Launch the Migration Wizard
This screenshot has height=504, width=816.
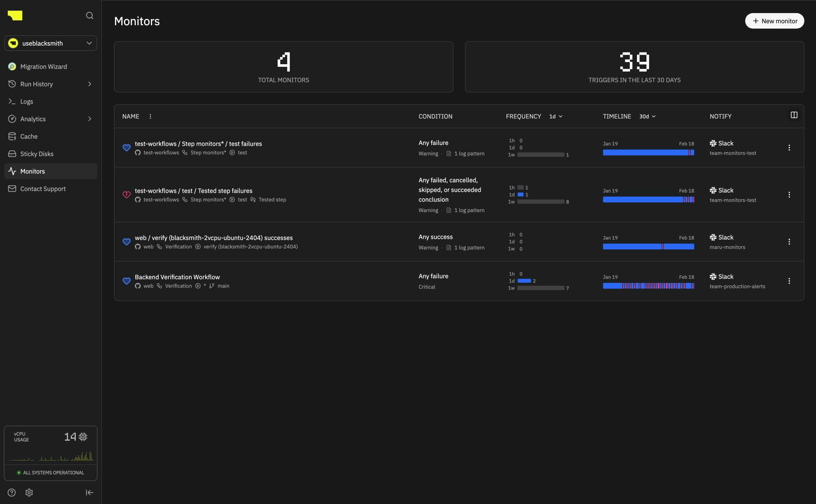(x=43, y=66)
